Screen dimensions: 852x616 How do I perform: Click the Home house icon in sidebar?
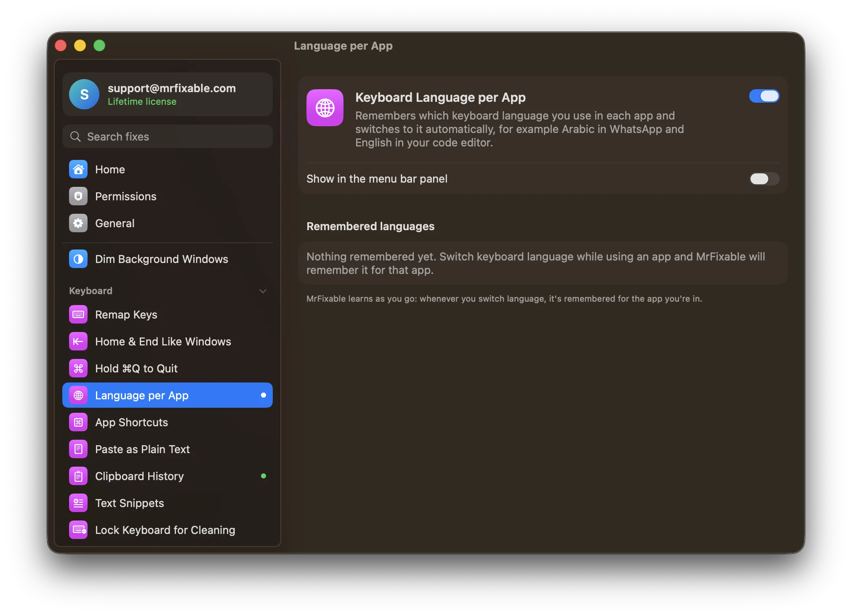click(x=78, y=169)
